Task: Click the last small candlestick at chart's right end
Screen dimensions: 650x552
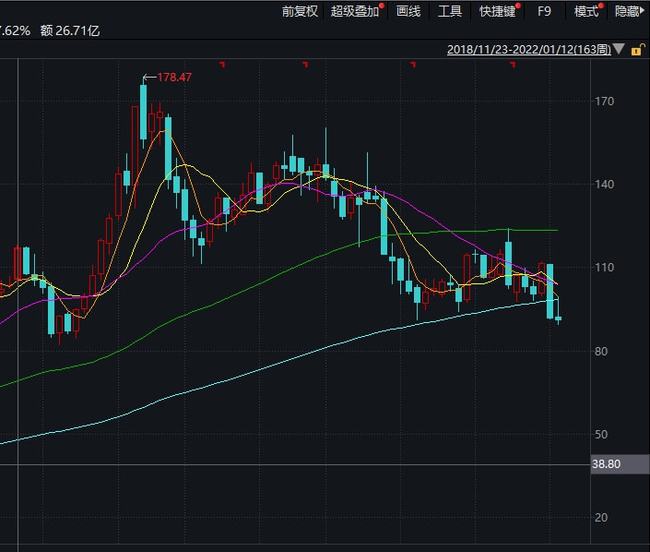Action: pos(558,319)
